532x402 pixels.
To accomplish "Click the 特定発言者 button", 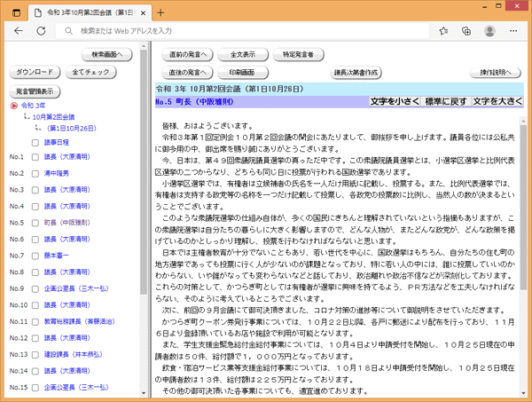I will (x=299, y=54).
